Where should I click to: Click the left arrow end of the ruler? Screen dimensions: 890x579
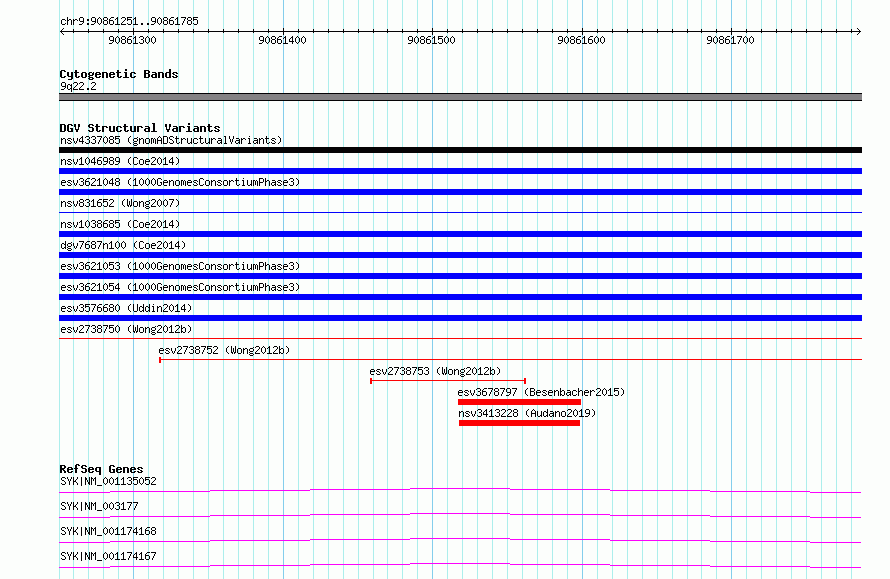click(62, 31)
